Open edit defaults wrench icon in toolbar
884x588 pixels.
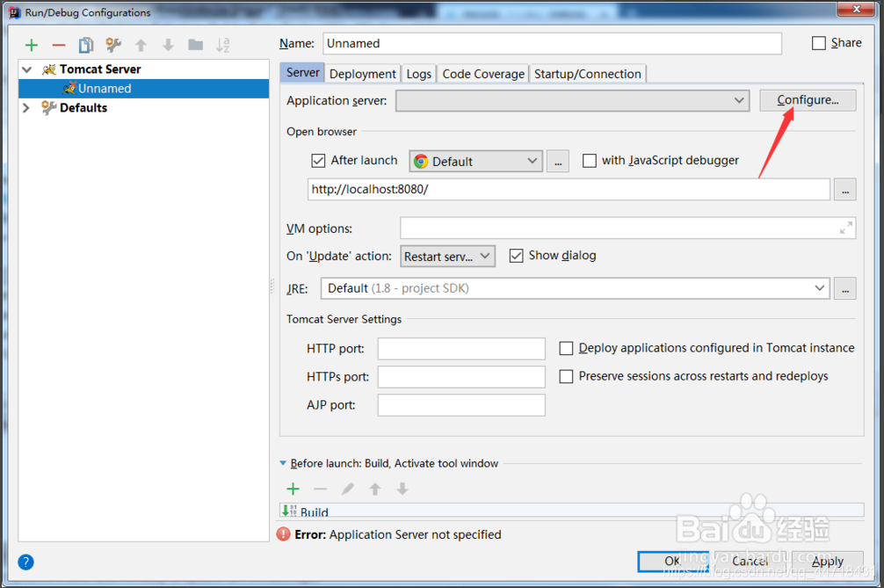coord(113,45)
